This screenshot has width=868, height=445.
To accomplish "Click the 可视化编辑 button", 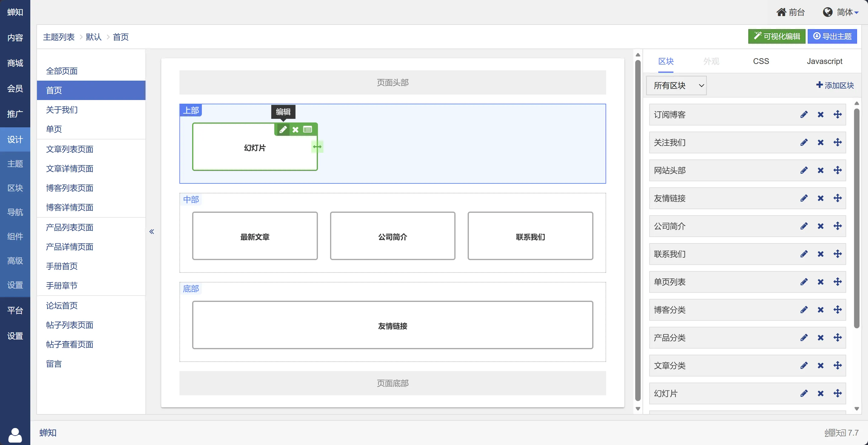I will click(777, 36).
